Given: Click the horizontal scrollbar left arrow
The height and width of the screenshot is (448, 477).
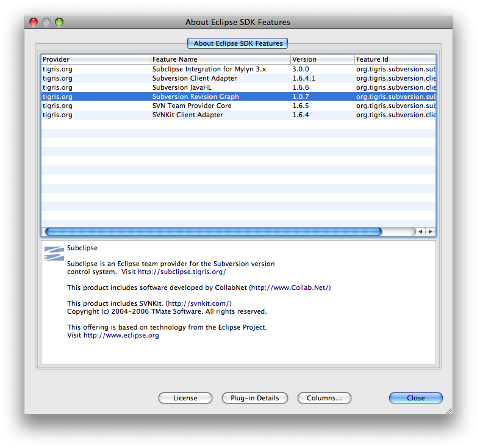Looking at the screenshot, I should (x=420, y=231).
